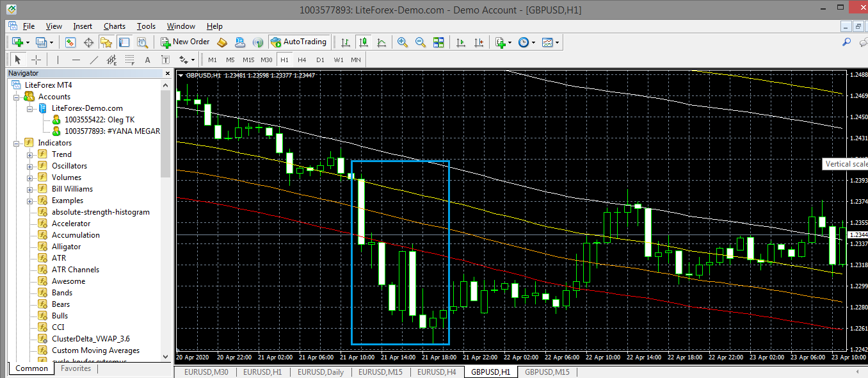Open the MetaEditor yellow book icon

pos(221,42)
